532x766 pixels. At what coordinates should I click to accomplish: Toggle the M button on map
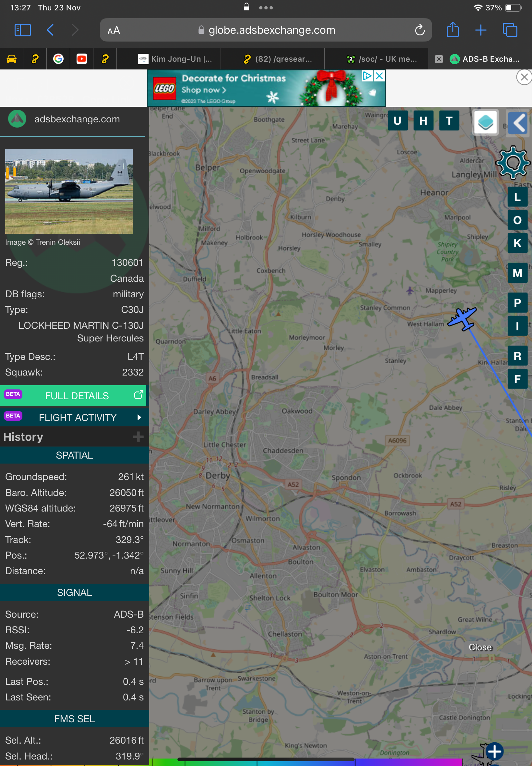click(x=517, y=273)
